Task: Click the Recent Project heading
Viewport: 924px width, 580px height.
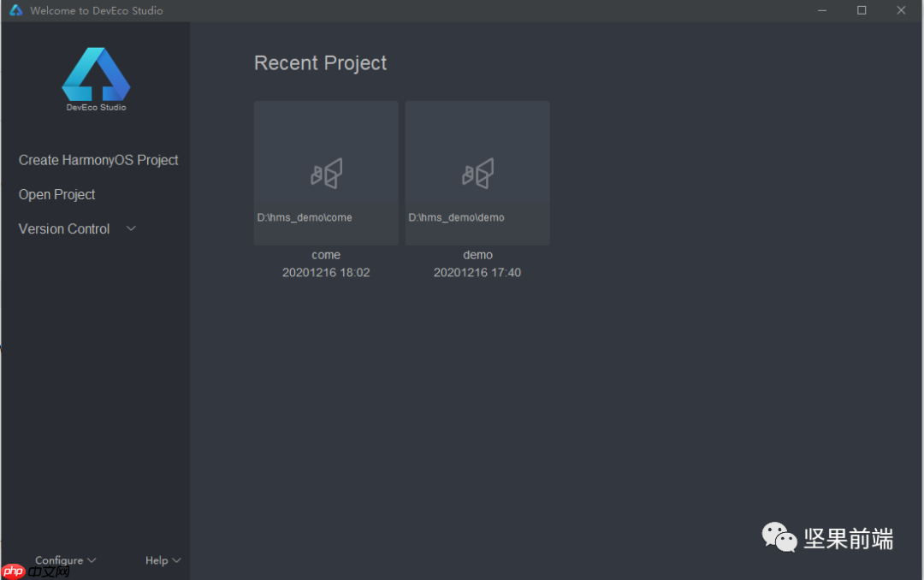Action: click(320, 63)
